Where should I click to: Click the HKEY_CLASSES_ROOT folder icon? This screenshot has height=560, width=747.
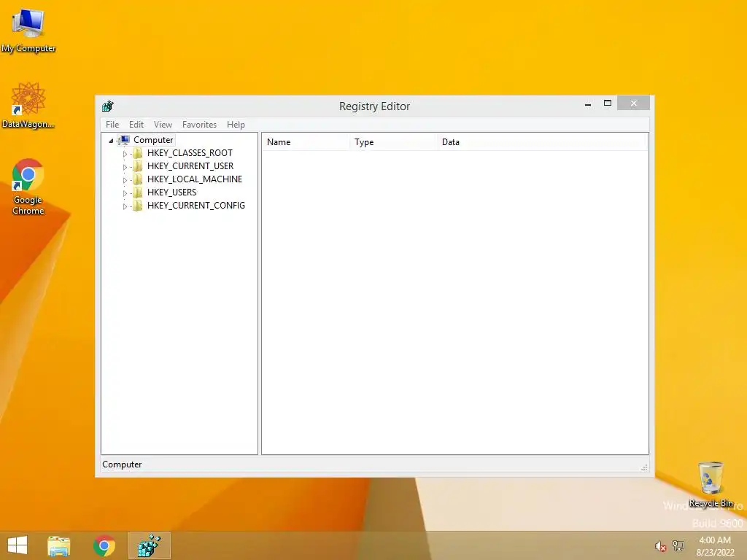click(138, 153)
